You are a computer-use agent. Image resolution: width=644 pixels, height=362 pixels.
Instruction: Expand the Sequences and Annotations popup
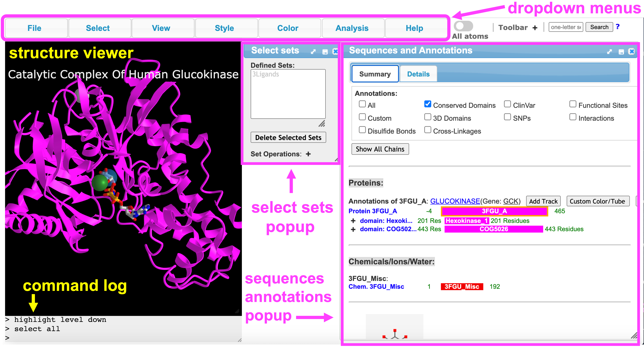point(609,52)
